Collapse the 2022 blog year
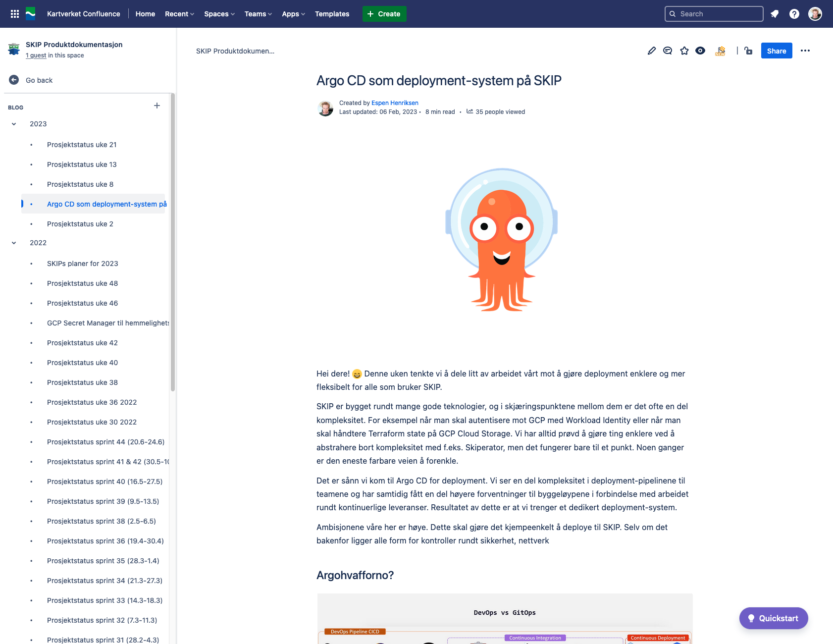833x644 pixels. point(14,243)
